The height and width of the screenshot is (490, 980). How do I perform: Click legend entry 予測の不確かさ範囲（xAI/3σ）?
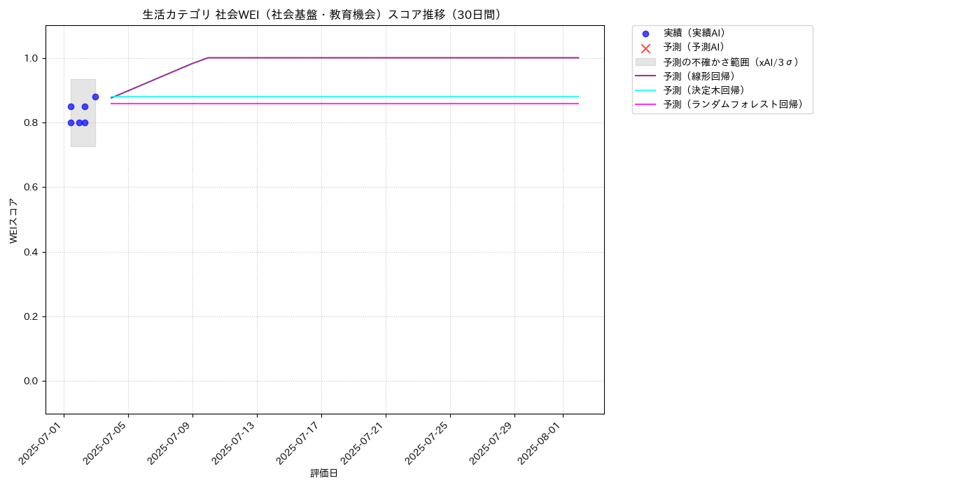click(x=731, y=62)
